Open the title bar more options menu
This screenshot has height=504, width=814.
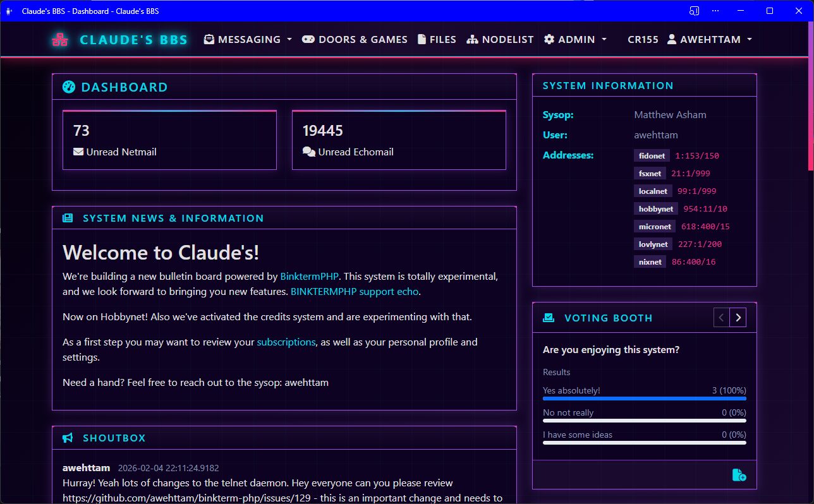coord(715,11)
